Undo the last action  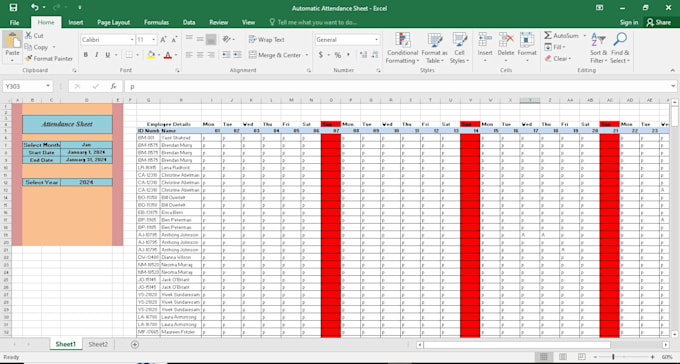pyautogui.click(x=35, y=8)
